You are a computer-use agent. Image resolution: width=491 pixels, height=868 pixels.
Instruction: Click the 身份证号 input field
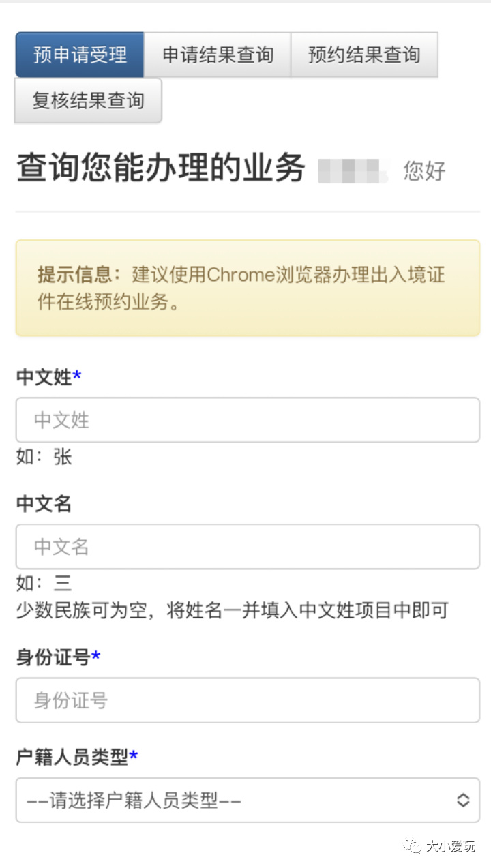pyautogui.click(x=245, y=700)
